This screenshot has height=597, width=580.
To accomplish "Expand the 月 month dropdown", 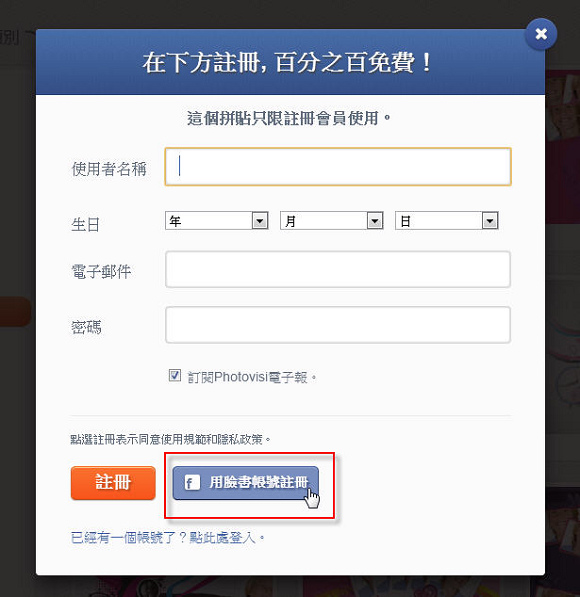I will (x=332, y=220).
